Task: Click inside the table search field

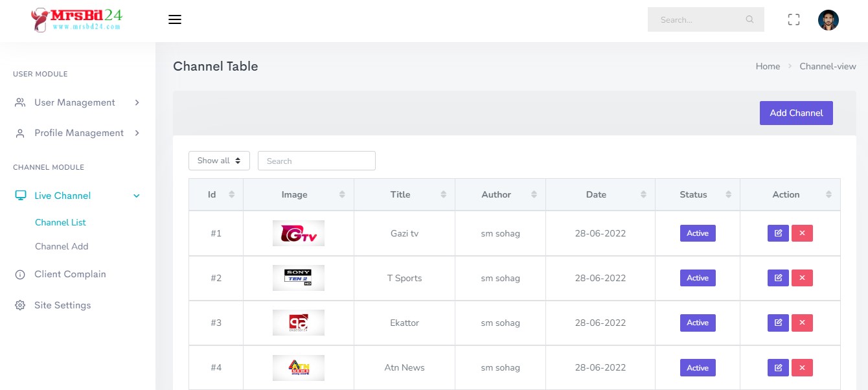Action: click(317, 160)
